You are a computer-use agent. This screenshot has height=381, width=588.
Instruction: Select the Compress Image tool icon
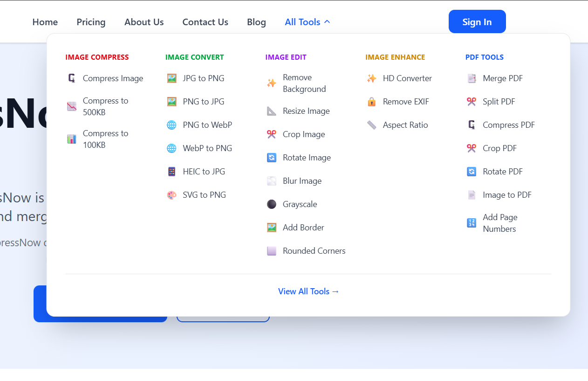(x=71, y=78)
